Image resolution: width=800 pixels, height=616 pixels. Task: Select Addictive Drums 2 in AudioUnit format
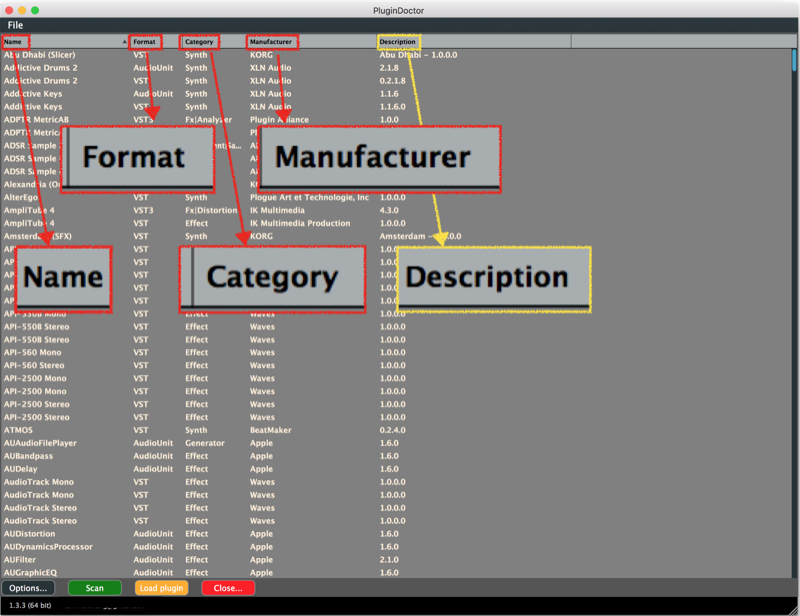click(x=395, y=68)
